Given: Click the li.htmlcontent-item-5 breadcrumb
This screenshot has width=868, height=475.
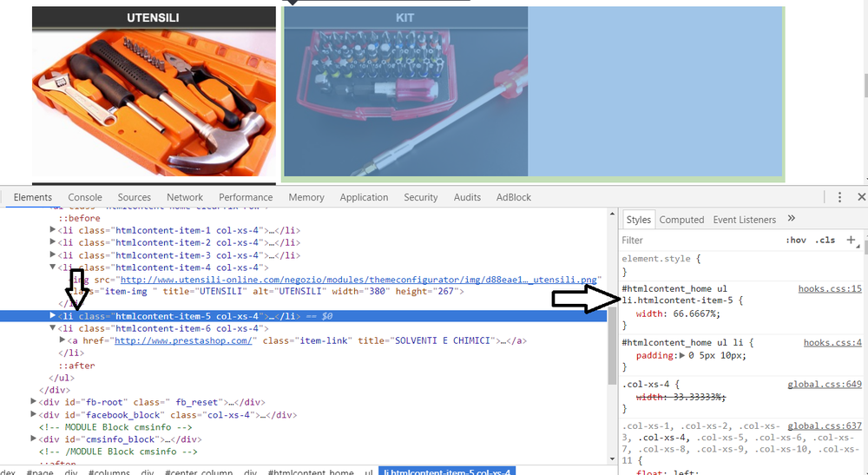Looking at the screenshot, I should 447,472.
